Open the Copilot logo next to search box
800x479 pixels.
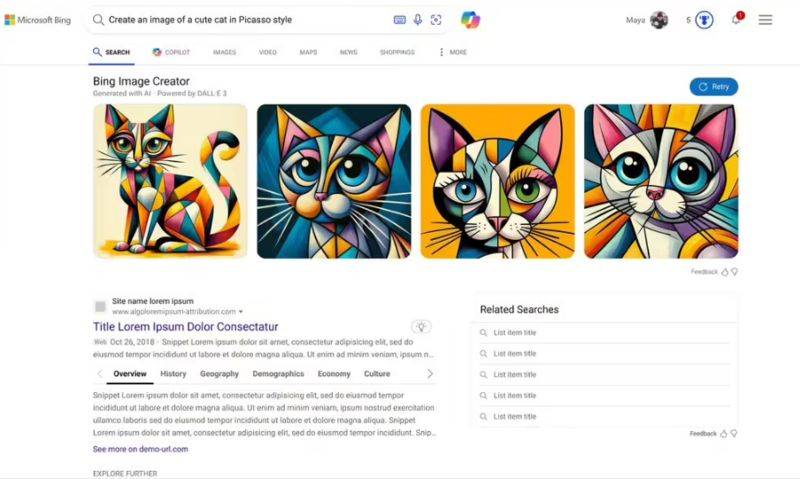(x=470, y=20)
